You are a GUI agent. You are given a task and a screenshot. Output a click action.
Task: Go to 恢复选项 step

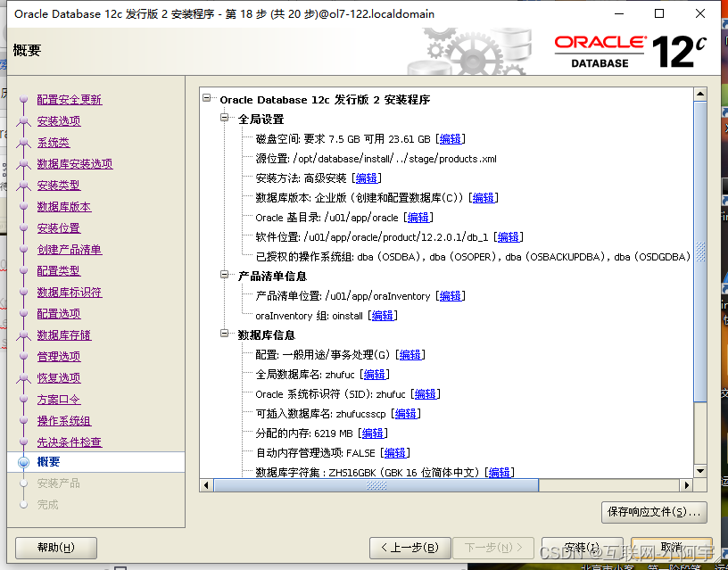coord(59,377)
